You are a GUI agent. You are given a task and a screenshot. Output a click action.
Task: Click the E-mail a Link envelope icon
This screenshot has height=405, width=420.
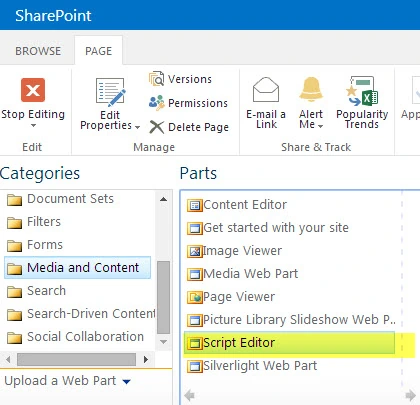click(266, 89)
